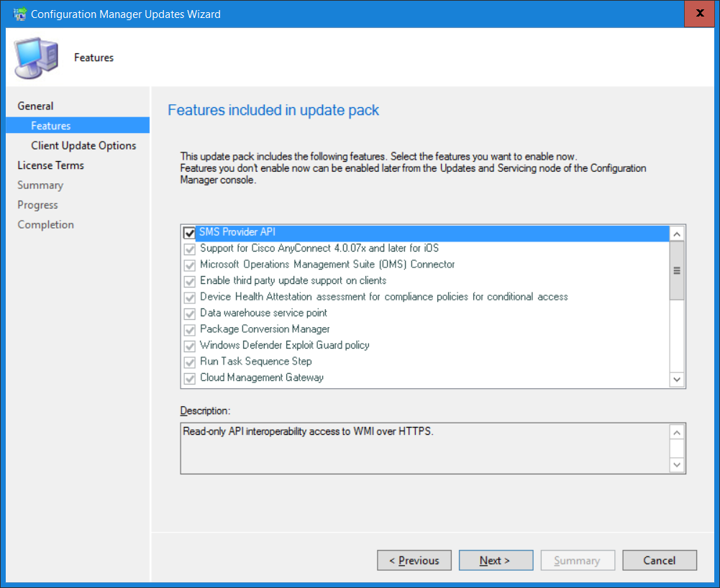Toggle Data warehouse service point checkbox

pos(189,314)
